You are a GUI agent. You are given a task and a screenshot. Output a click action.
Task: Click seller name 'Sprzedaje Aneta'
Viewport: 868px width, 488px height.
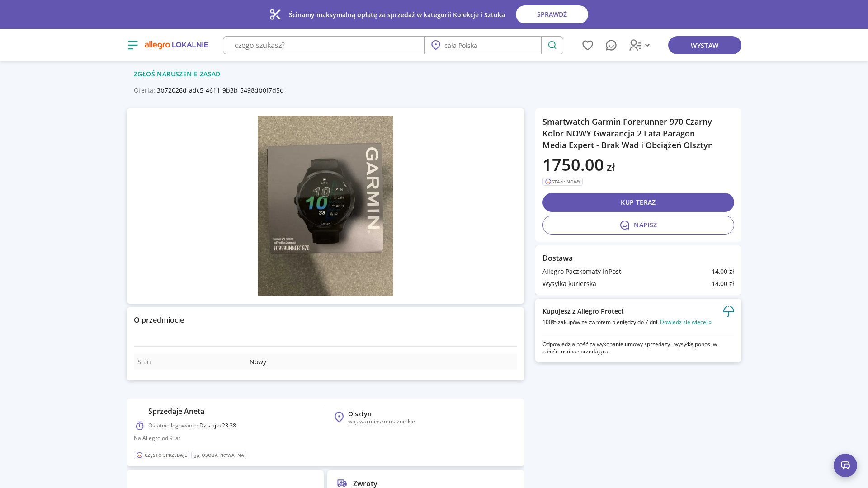pyautogui.click(x=176, y=411)
